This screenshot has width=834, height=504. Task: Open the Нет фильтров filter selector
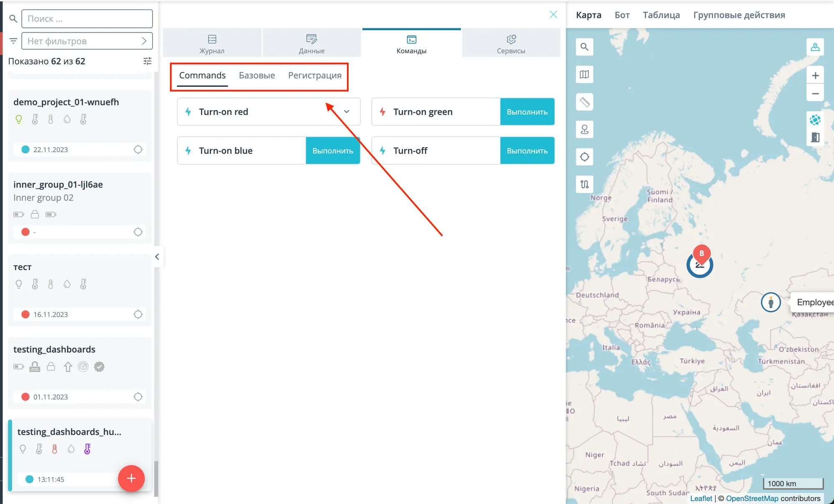87,41
